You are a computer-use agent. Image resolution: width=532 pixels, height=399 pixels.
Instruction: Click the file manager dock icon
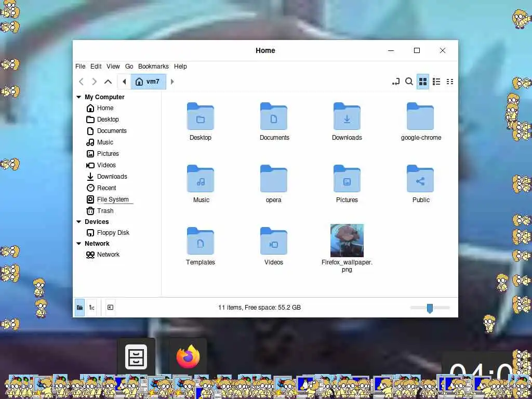(136, 356)
